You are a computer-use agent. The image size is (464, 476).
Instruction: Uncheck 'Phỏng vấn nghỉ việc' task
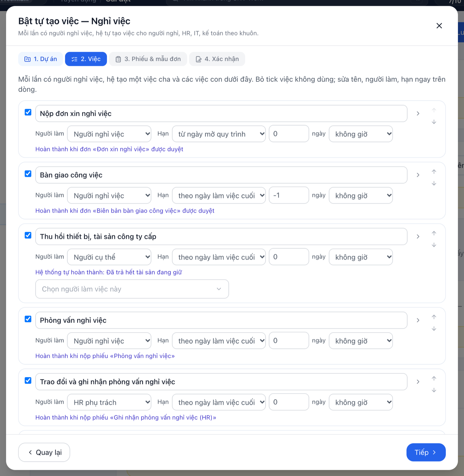point(28,319)
